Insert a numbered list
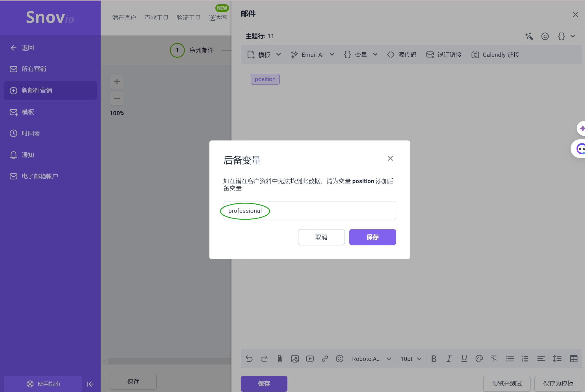The width and height of the screenshot is (585, 392). tap(525, 359)
